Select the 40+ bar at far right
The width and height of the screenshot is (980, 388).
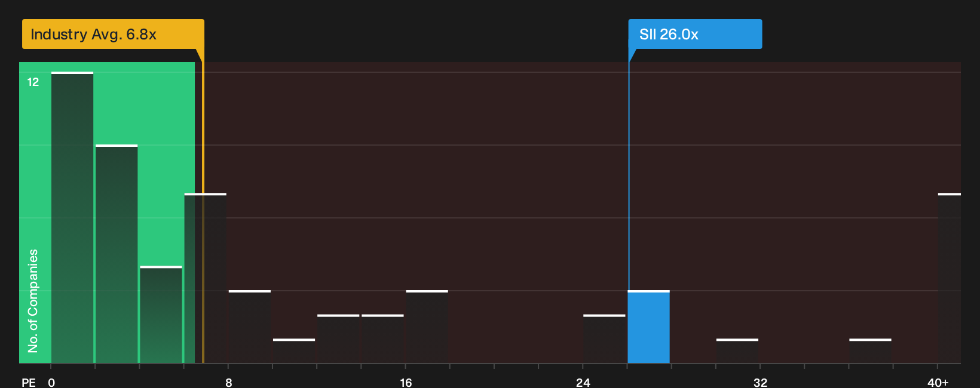[950, 278]
